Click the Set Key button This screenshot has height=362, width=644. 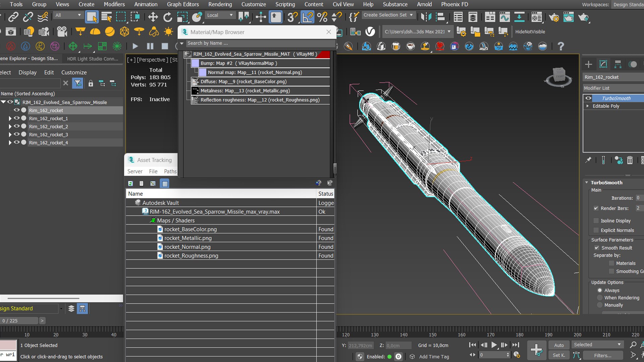click(x=559, y=355)
